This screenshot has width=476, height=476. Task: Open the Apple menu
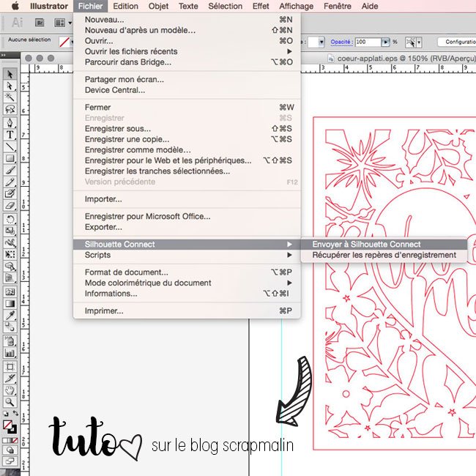point(15,6)
